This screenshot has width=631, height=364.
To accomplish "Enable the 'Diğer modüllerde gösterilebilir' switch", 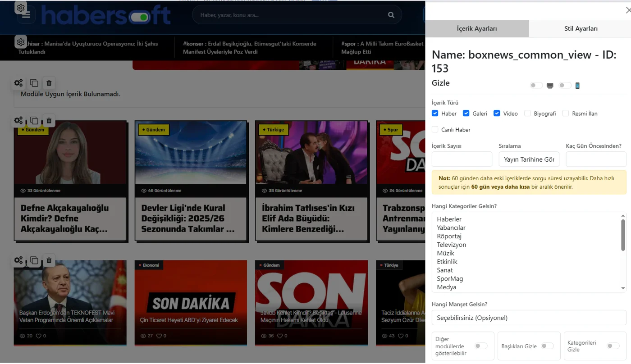I will 481,346.
